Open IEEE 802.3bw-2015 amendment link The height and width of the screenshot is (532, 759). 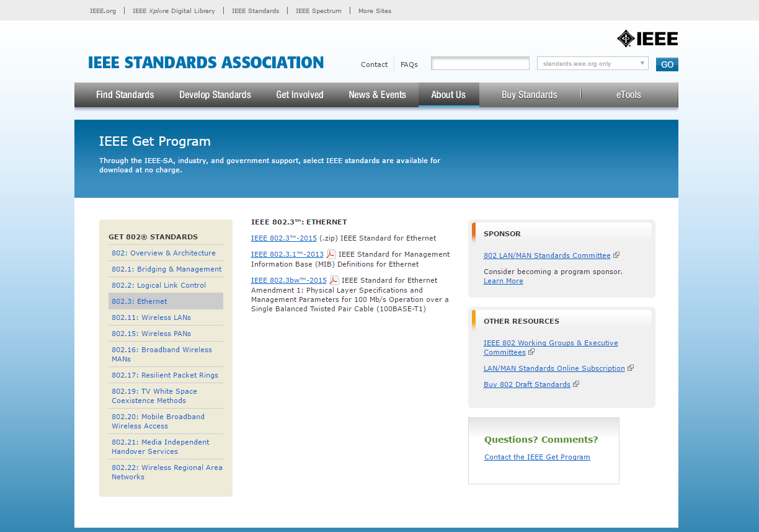(x=289, y=280)
